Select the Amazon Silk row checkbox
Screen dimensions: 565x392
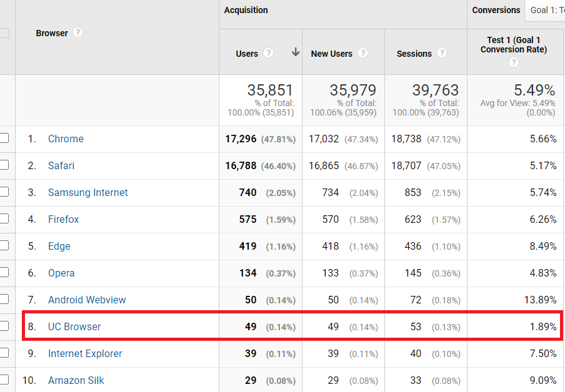4,380
